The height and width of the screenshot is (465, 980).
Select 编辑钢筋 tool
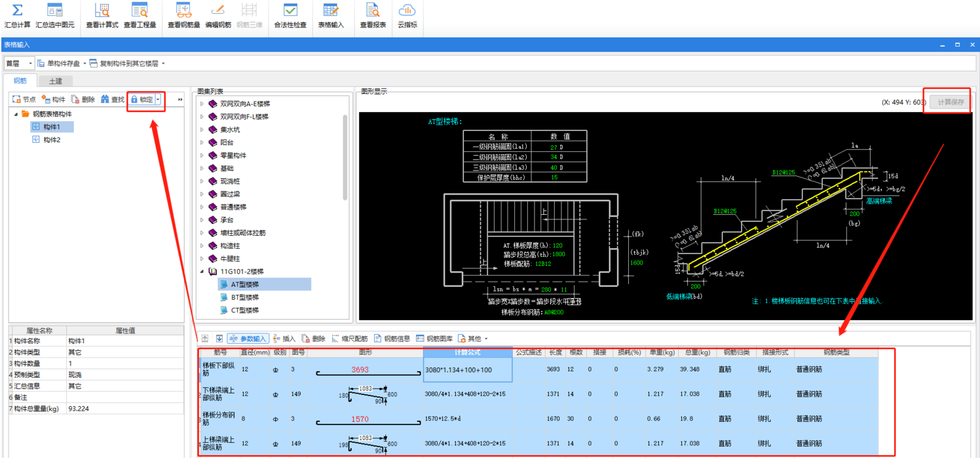point(218,16)
